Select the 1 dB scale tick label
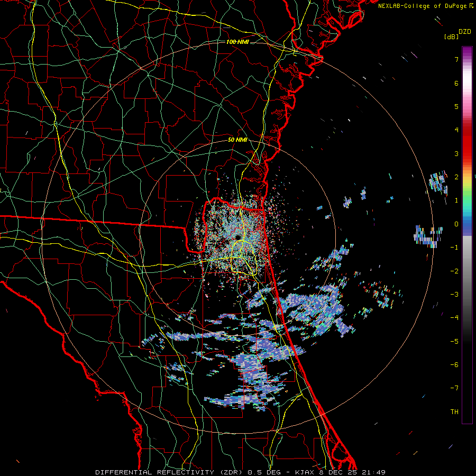Screen dimensions: 476x476 pos(456,200)
